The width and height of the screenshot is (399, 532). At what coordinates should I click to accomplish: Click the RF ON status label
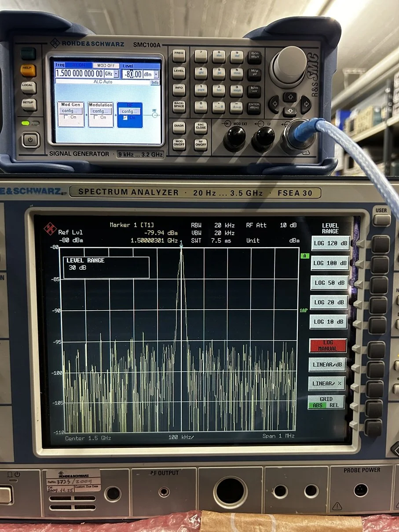click(79, 65)
